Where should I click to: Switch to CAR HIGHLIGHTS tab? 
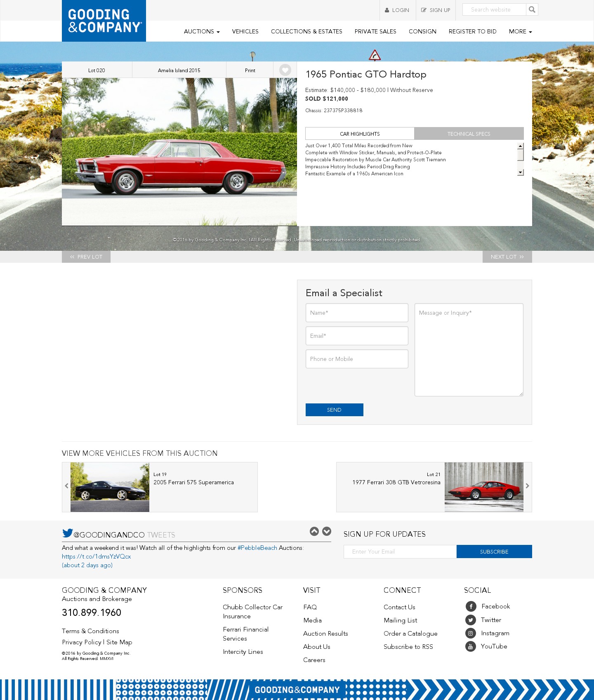360,134
